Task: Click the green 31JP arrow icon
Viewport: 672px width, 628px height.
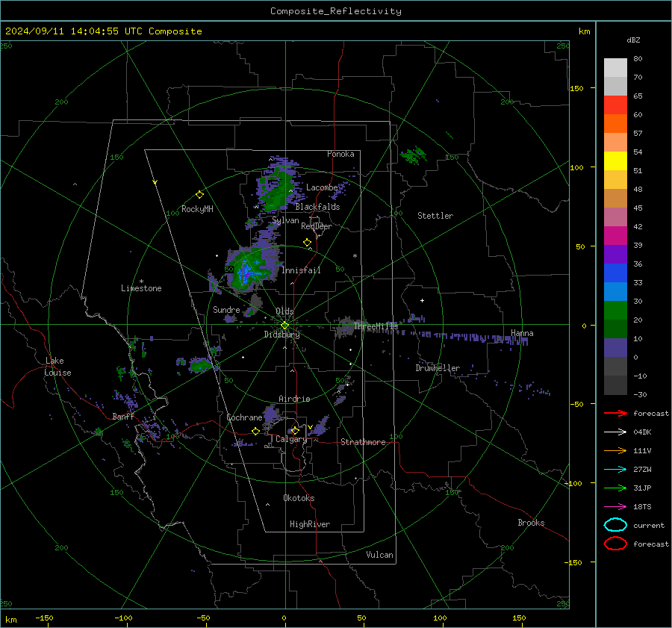Action: point(615,488)
